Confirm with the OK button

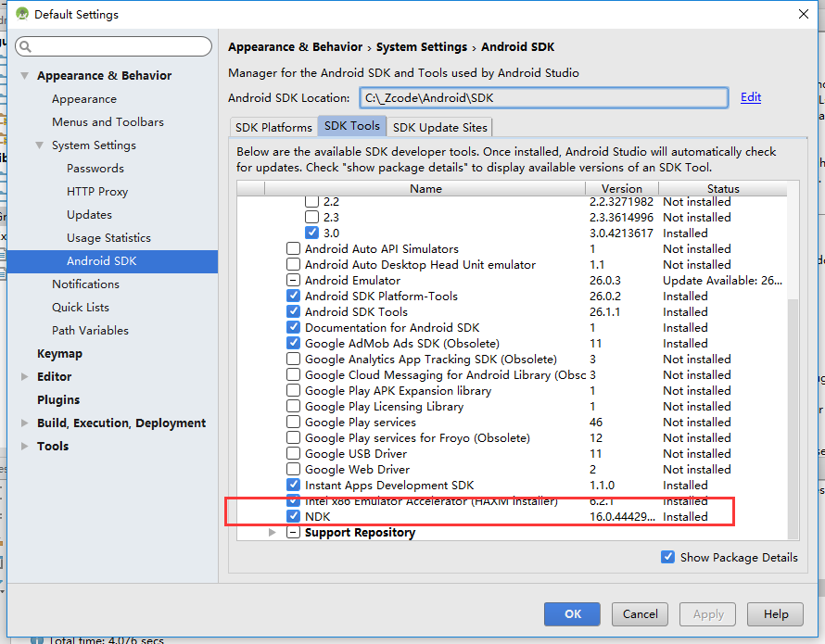572,614
